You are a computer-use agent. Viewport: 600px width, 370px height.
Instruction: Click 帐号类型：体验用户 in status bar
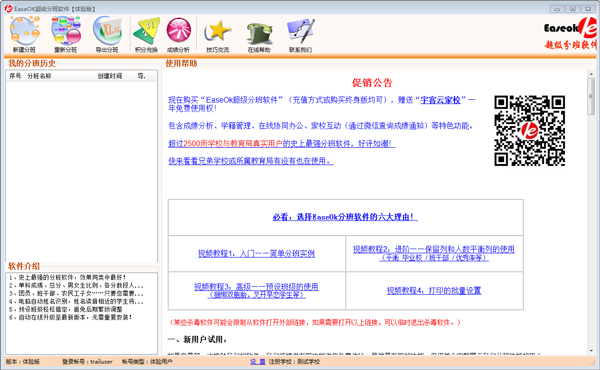tap(147, 362)
